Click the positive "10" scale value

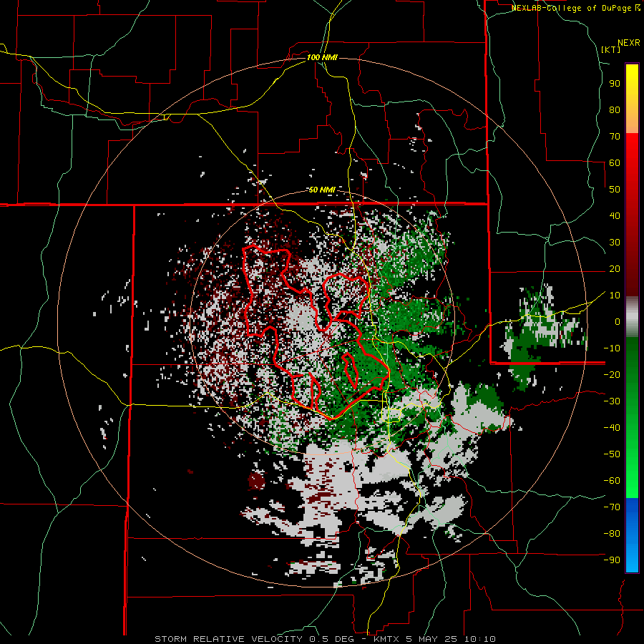[x=615, y=296]
